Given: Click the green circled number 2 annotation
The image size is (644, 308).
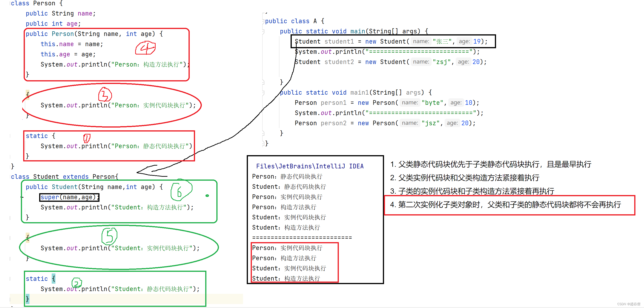Looking at the screenshot, I should point(77,283).
